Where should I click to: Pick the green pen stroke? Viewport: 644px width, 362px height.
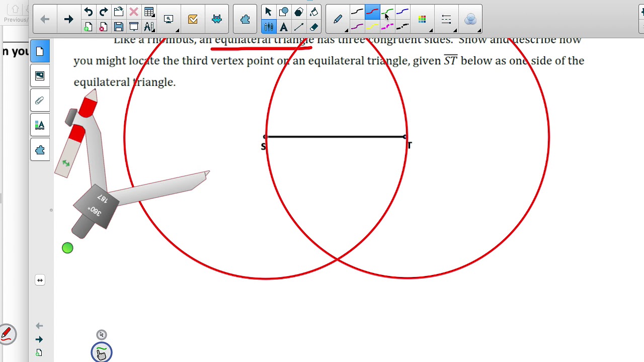[387, 12]
